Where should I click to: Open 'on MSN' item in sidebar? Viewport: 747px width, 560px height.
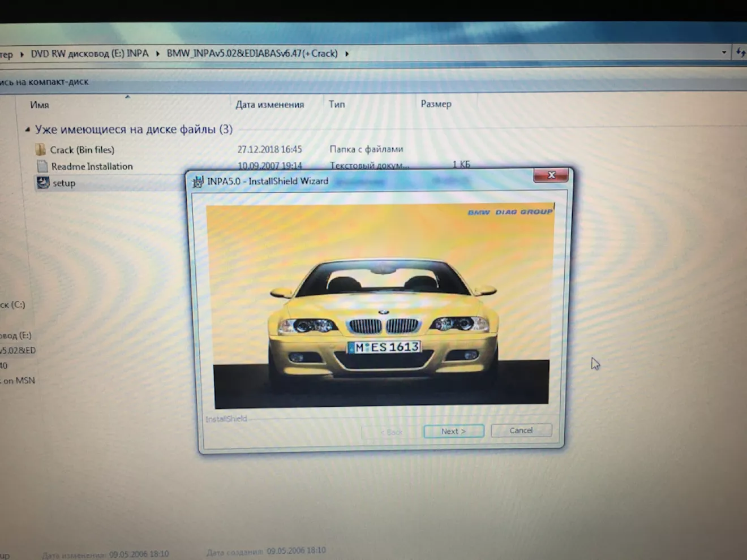18,380
